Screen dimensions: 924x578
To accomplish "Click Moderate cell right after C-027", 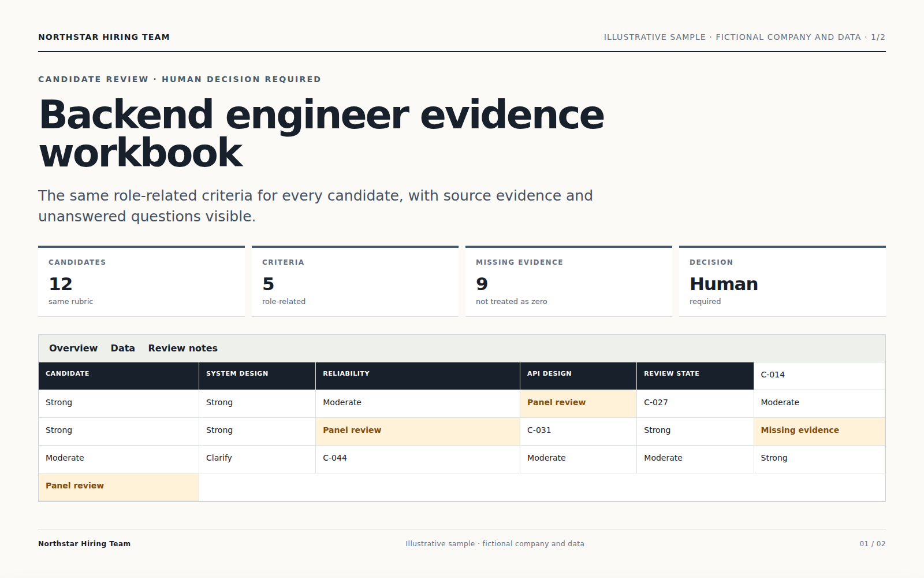I will pyautogui.click(x=819, y=403).
